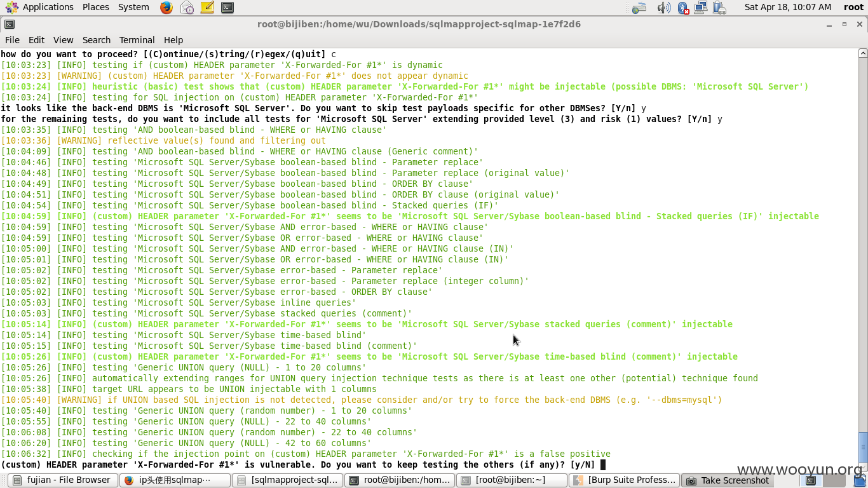This screenshot has width=868, height=488.
Task: Click the Bluetooth disabled tray icon
Action: [x=683, y=8]
